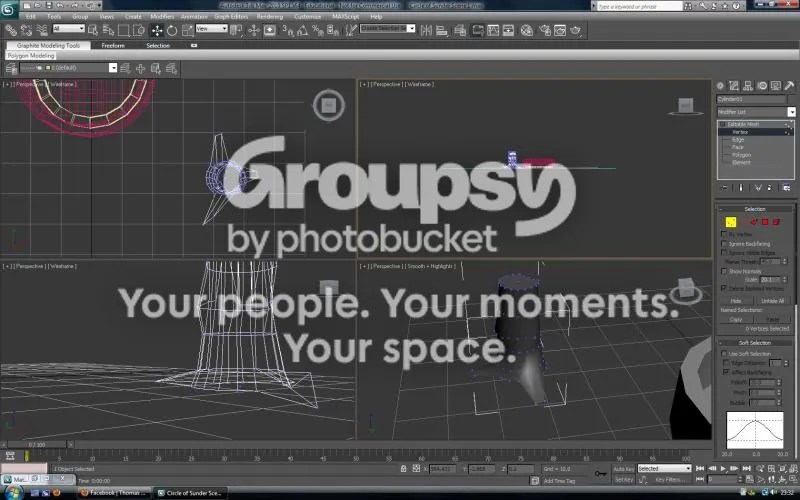Viewport: 800px width, 500px height.
Task: Select the Vertex sub-object yellow icon
Action: [731, 222]
